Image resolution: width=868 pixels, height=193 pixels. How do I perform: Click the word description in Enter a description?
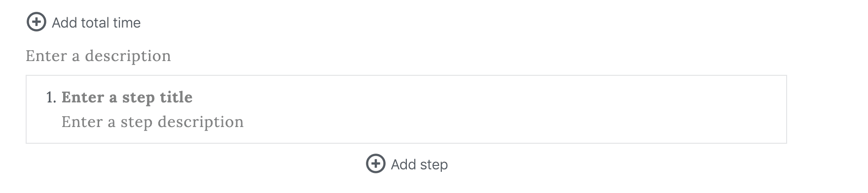click(x=128, y=57)
